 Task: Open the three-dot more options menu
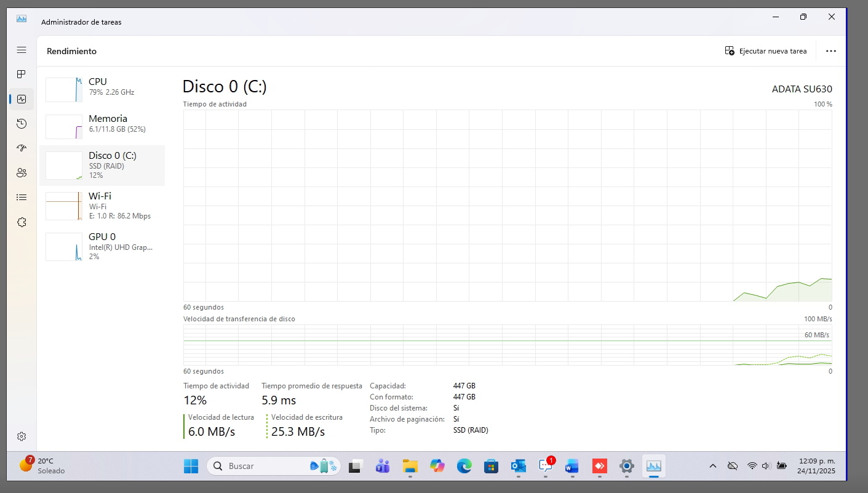point(830,51)
